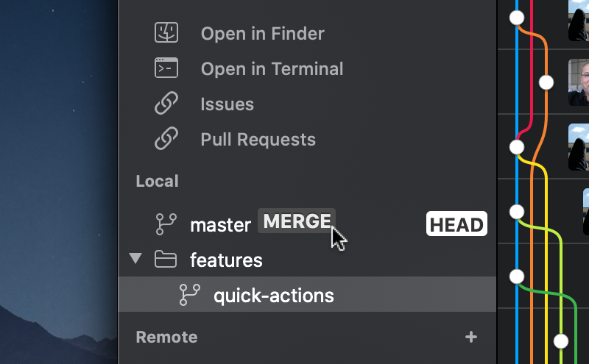Open the Issues link

pyautogui.click(x=227, y=104)
